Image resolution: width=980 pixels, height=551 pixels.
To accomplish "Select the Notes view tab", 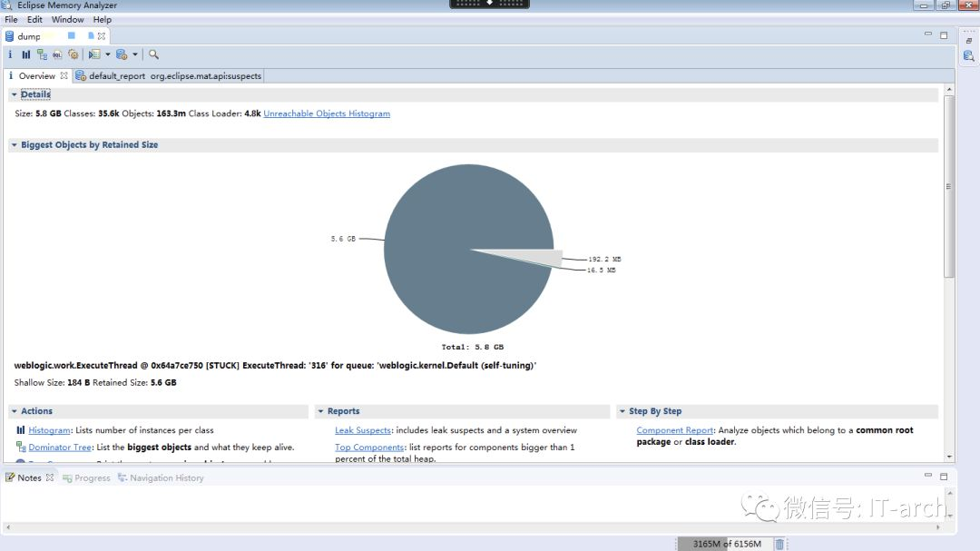I will [29, 477].
